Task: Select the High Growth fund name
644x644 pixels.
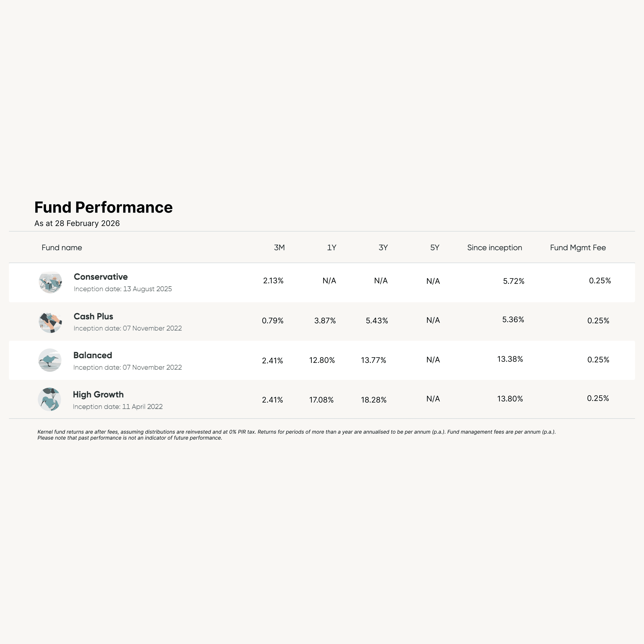Action: click(x=98, y=394)
